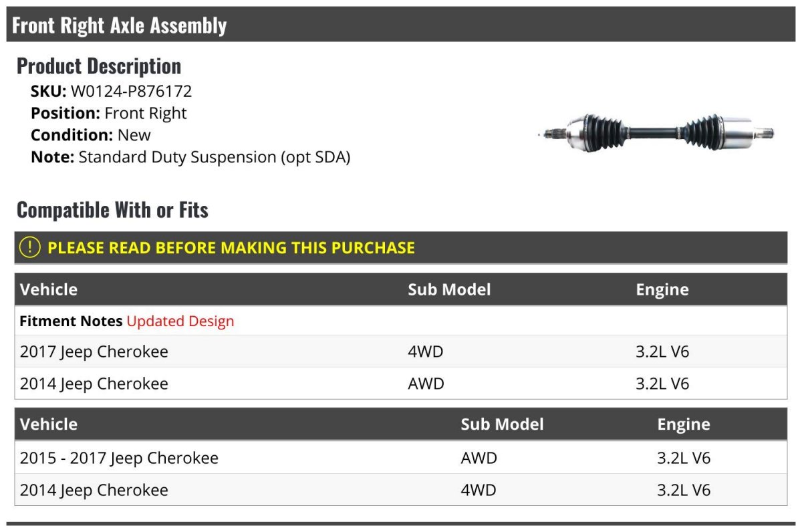Click the Compatible With or Fits heading

pyautogui.click(x=112, y=210)
